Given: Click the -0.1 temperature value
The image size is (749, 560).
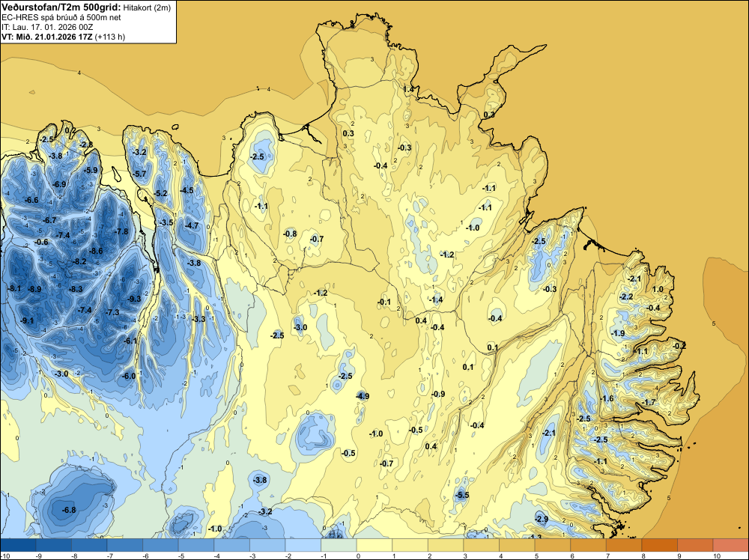Looking at the screenshot, I should (384, 302).
